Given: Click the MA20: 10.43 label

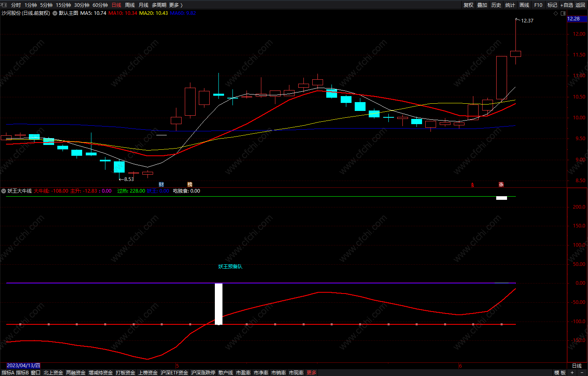Looking at the screenshot, I should (x=154, y=13).
